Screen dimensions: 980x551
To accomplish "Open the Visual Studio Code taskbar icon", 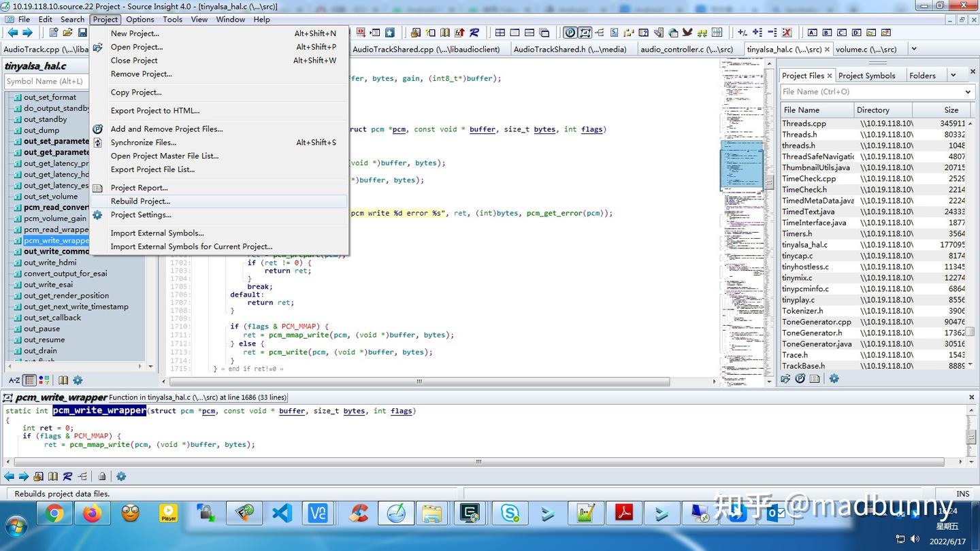I will pos(282,513).
